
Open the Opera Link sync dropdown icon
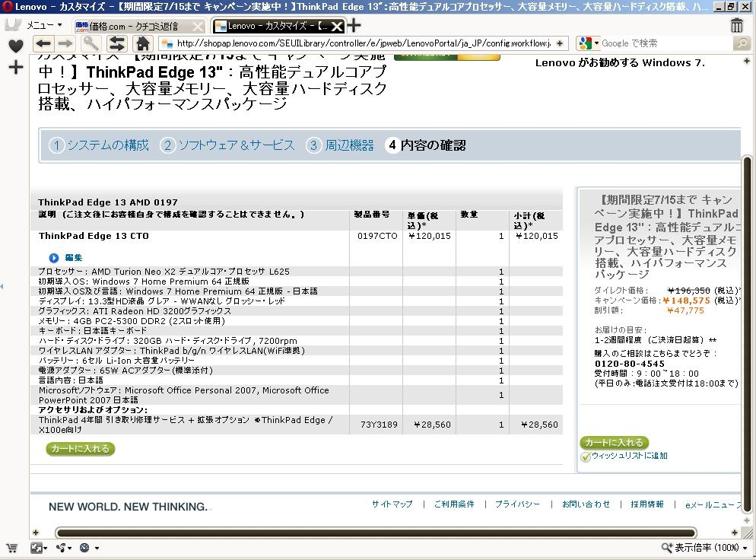64,548
